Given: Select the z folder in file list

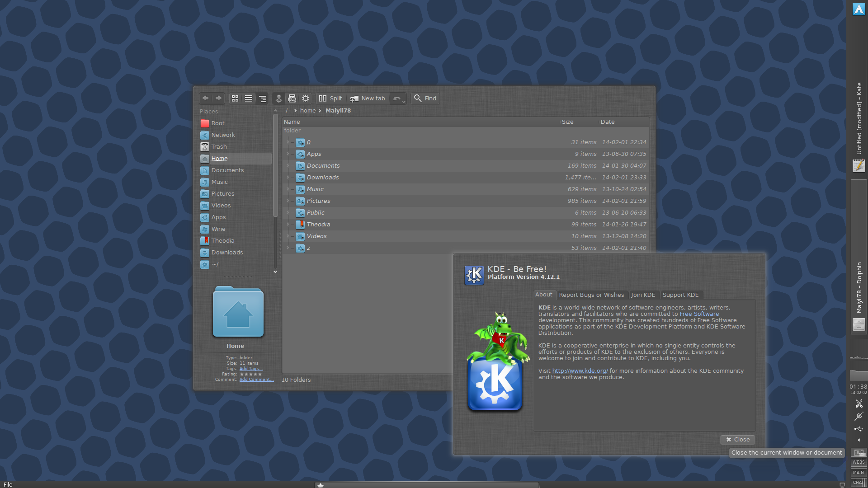Looking at the screenshot, I should pyautogui.click(x=466, y=248).
